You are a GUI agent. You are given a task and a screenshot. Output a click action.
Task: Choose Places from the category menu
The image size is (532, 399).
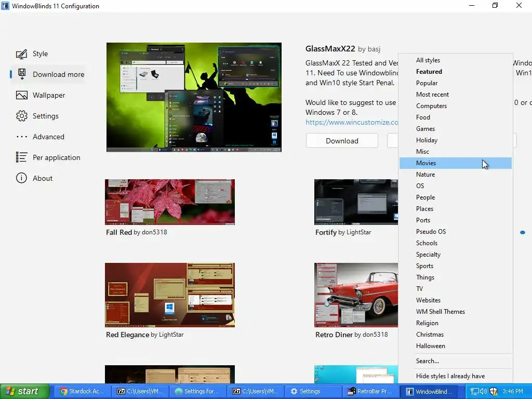click(x=455, y=209)
